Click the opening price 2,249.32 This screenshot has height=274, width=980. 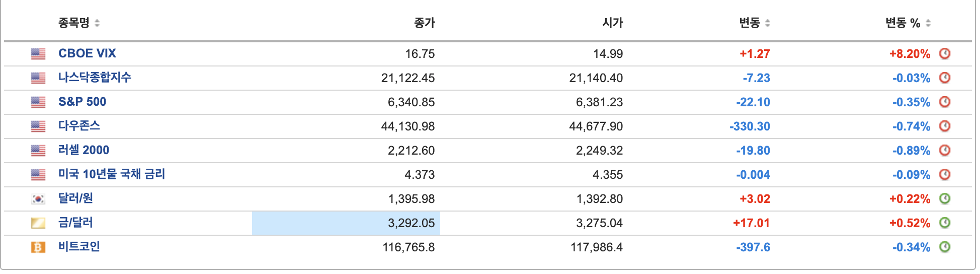click(599, 151)
